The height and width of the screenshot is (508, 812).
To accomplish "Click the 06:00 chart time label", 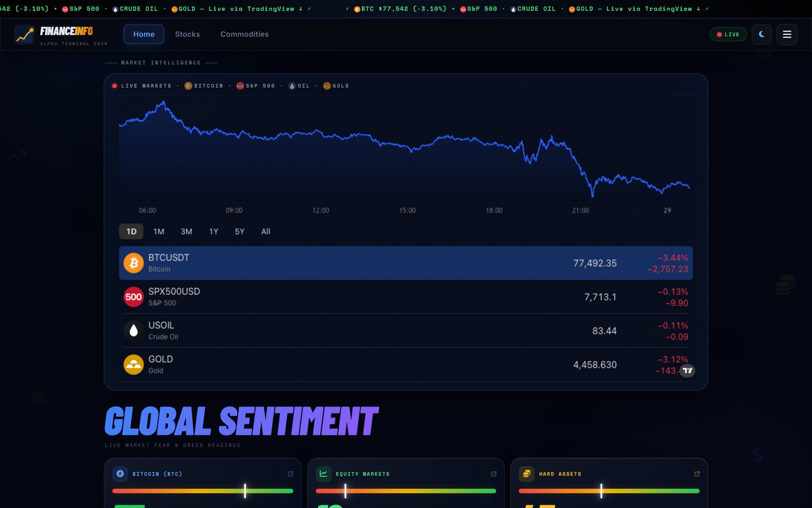I will coord(148,210).
